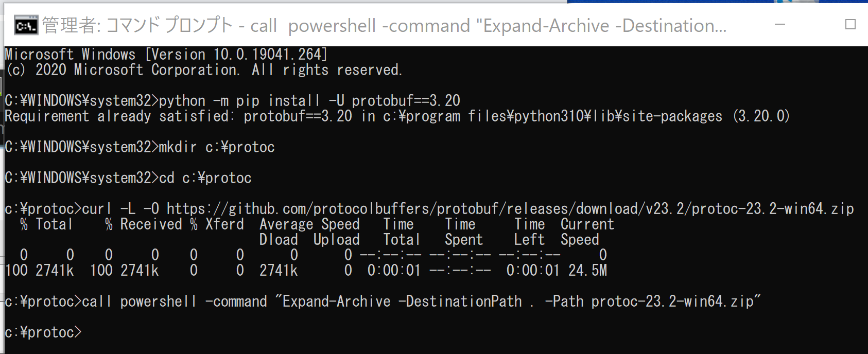Click the 'mkdir c:¥protoc' command
868x354 pixels.
point(217,147)
